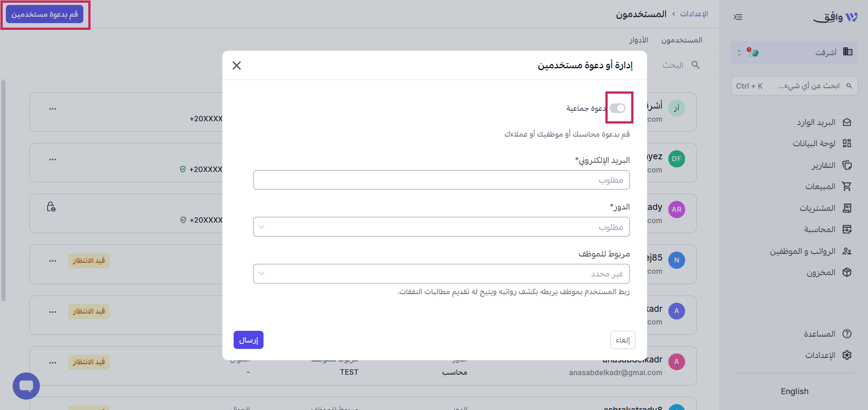Open the المخزون inventory box icon
Screen dimensions: 868x410
[847, 272]
